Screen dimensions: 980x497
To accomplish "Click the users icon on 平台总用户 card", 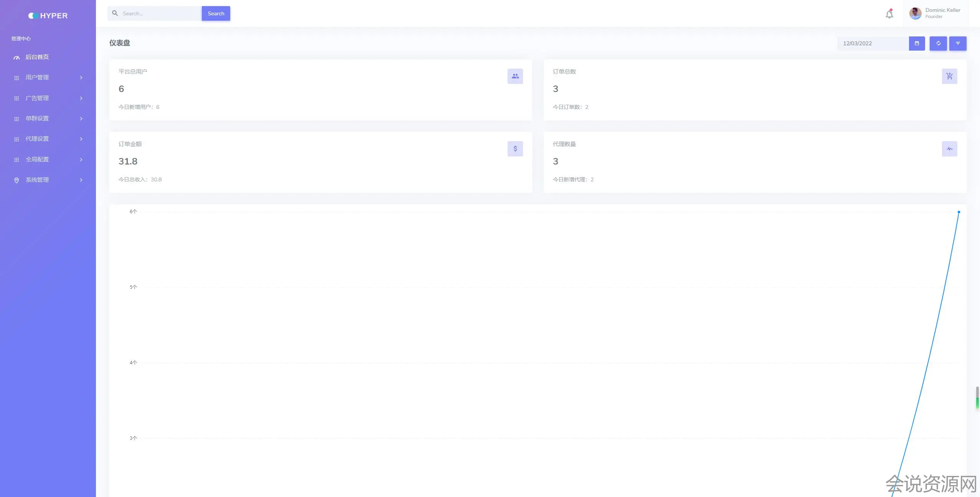I will 515,76.
